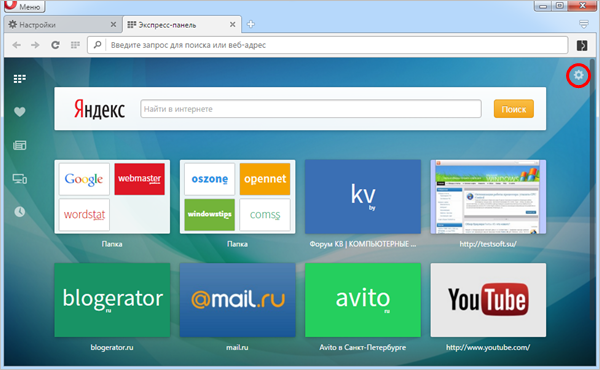600x370 pixels.
Task: Open the YouTube speed dial tile
Action: [x=488, y=300]
